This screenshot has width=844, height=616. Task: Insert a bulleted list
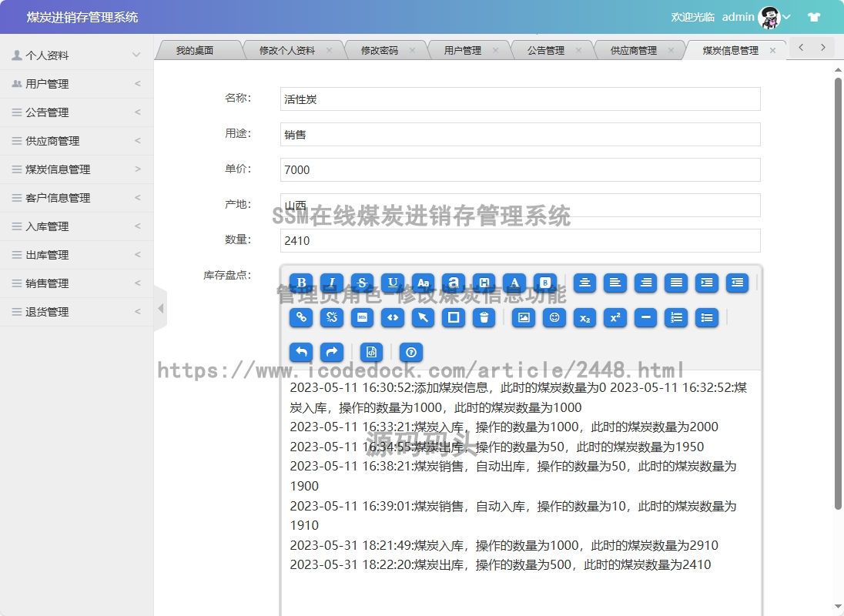click(x=707, y=317)
